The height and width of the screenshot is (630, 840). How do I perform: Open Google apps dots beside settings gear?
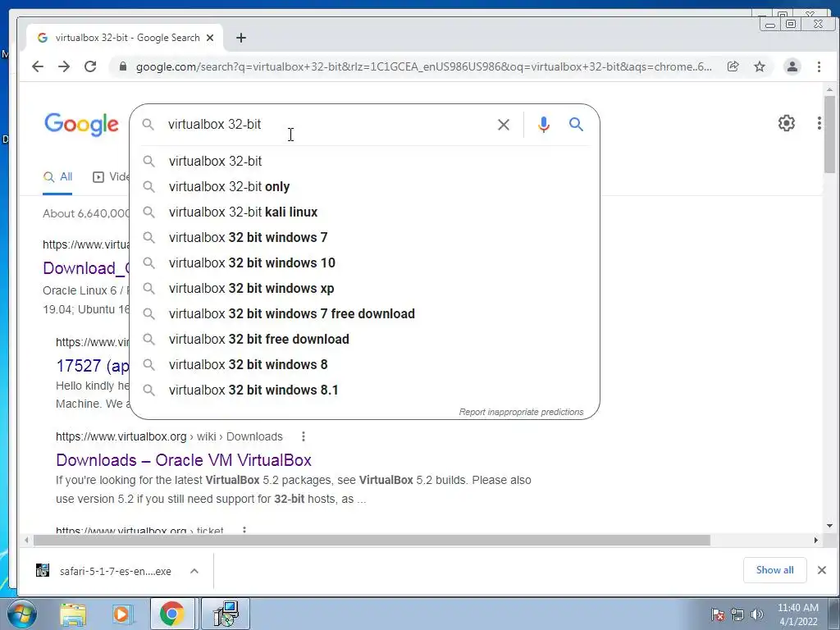point(819,123)
